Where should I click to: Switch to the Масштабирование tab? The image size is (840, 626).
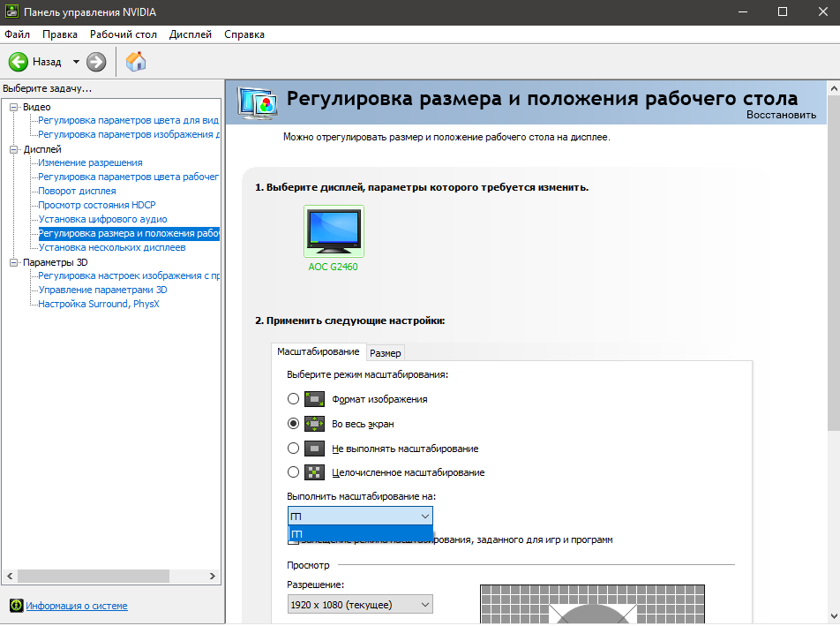319,351
